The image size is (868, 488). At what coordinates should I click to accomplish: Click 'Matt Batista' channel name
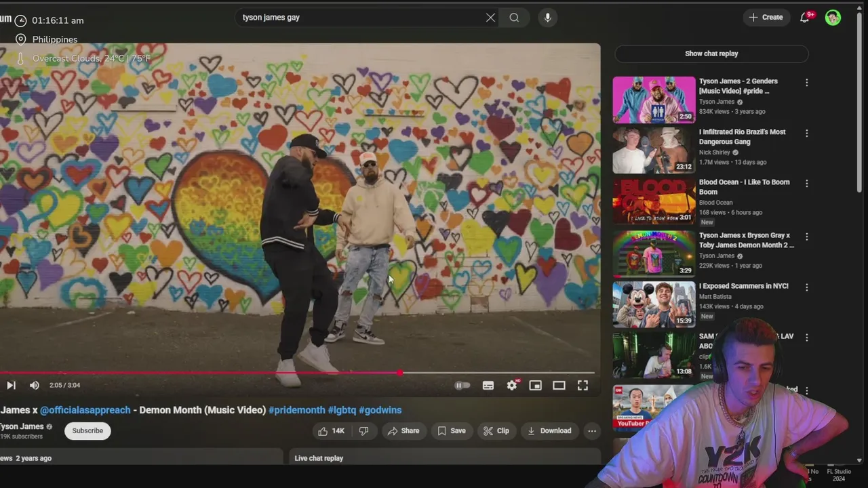(x=715, y=297)
